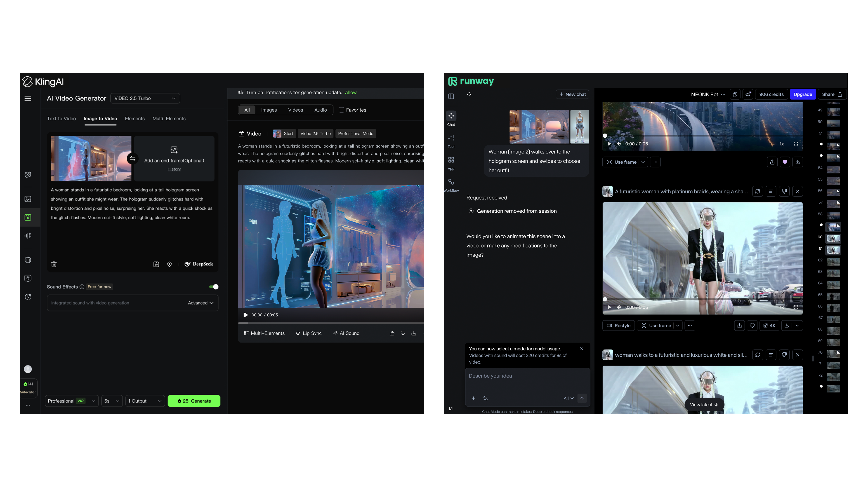The width and height of the screenshot is (868, 488).
Task: Select Generation removed from session radio
Action: 471,211
